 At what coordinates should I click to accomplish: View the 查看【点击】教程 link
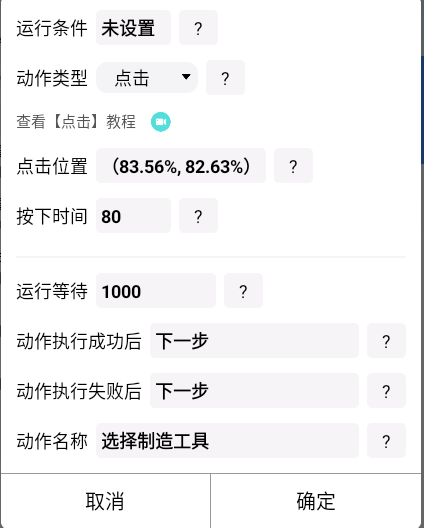point(76,122)
